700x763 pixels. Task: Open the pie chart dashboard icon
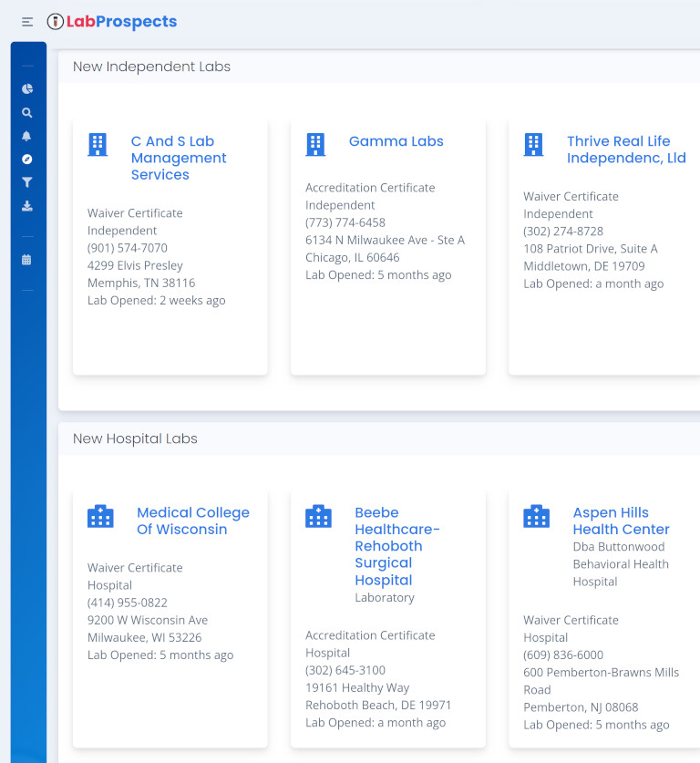pos(27,89)
